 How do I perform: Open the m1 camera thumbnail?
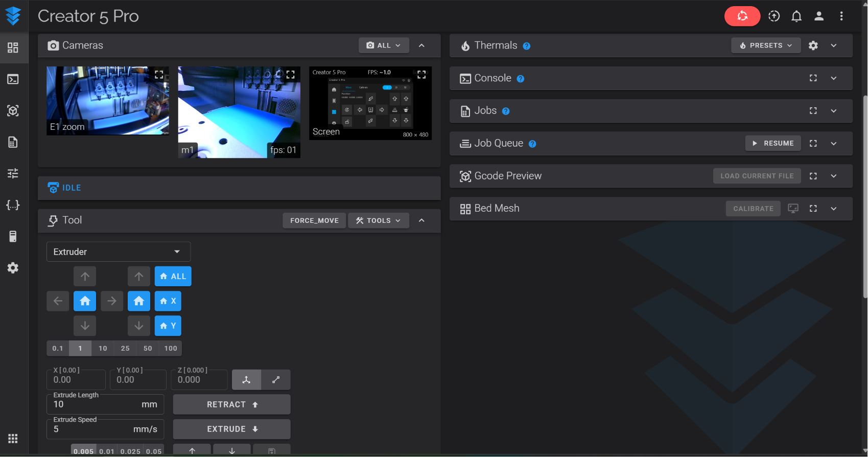239,112
